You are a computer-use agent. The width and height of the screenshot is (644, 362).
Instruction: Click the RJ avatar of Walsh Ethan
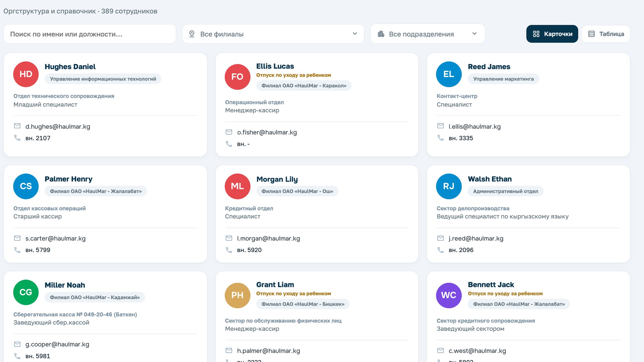(x=449, y=186)
